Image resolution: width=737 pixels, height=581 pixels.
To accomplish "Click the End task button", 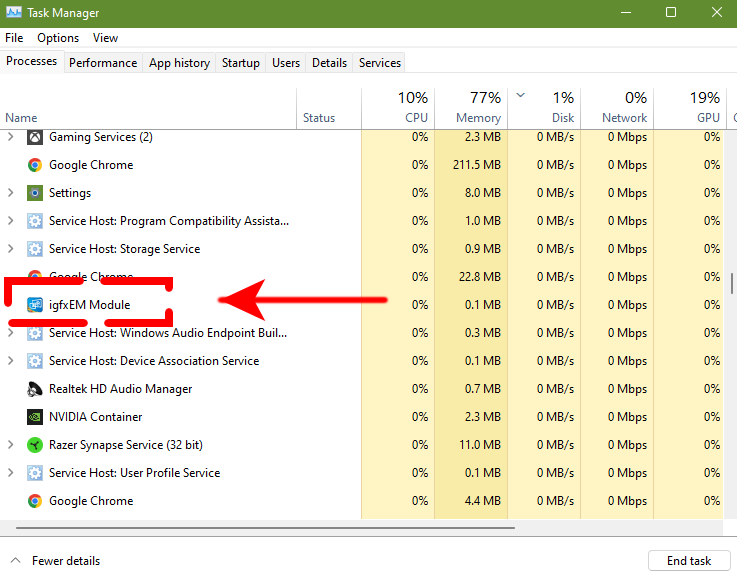I will point(689,561).
